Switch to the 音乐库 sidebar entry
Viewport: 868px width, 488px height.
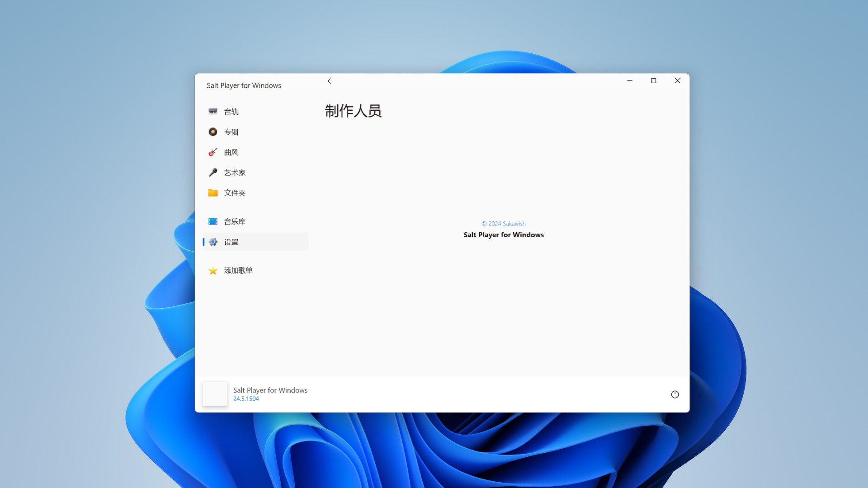click(234, 221)
